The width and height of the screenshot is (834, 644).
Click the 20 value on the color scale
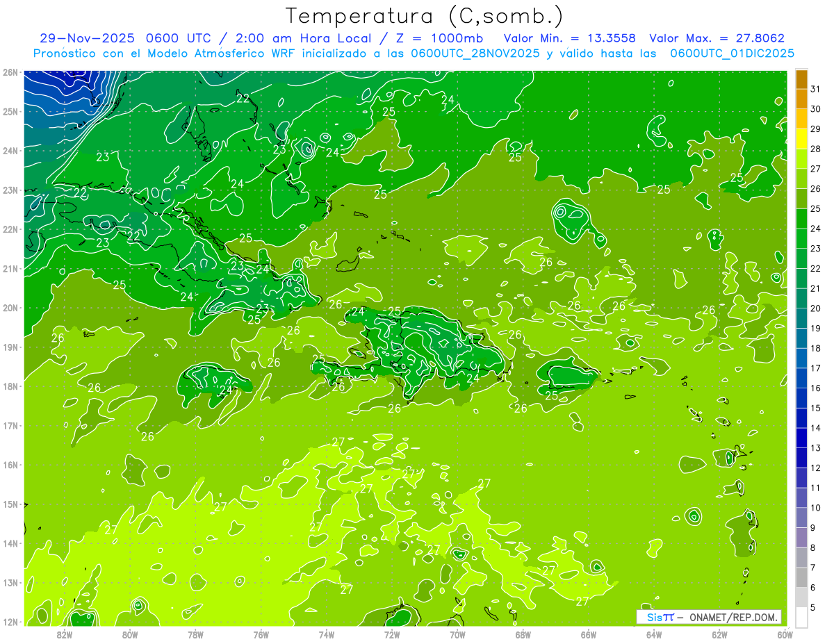coord(816,308)
